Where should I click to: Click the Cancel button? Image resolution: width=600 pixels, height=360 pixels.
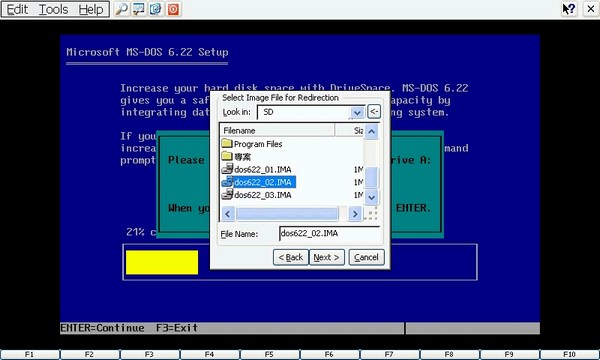[366, 257]
